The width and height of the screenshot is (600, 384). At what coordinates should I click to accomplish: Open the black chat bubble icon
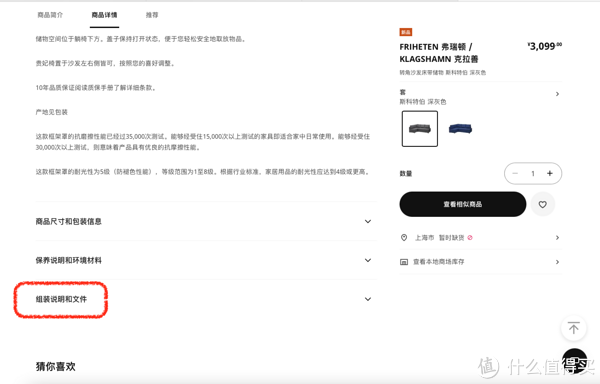coord(574,361)
